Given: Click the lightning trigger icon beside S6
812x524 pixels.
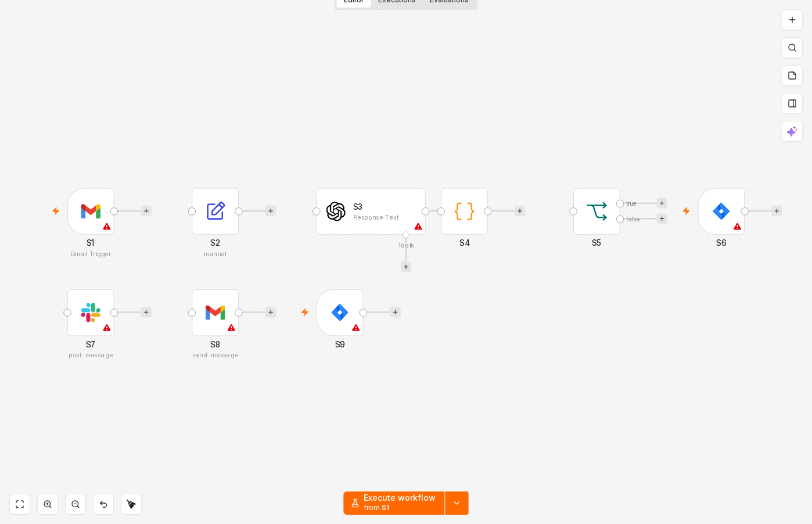Looking at the screenshot, I should (686, 211).
